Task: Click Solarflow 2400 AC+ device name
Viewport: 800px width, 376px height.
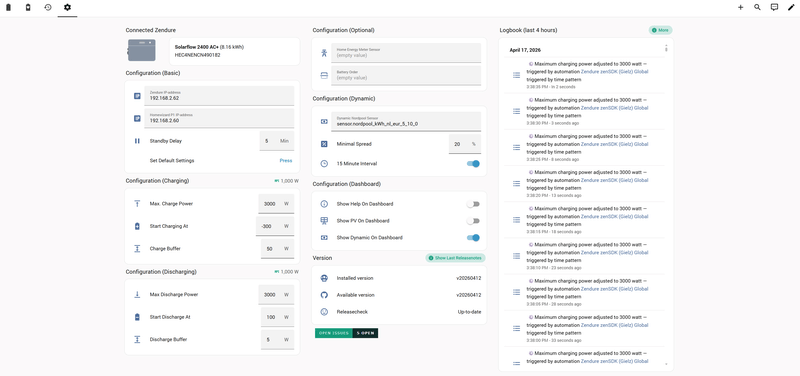Action: tap(196, 47)
